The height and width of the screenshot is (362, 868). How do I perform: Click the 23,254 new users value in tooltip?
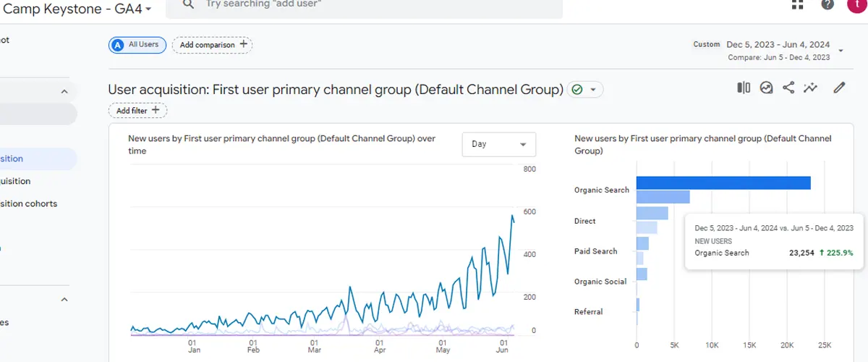pyautogui.click(x=801, y=253)
